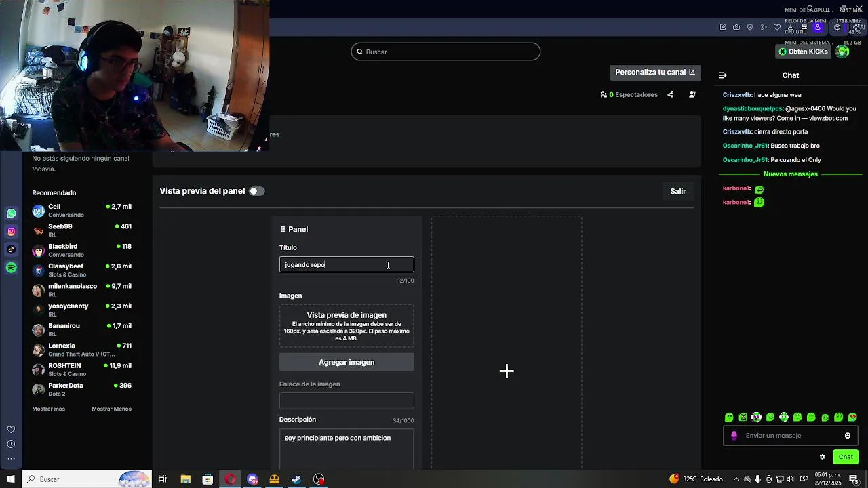The image size is (868, 488).
Task: Open the yosoychanty recommended channel
Action: pyautogui.click(x=81, y=310)
